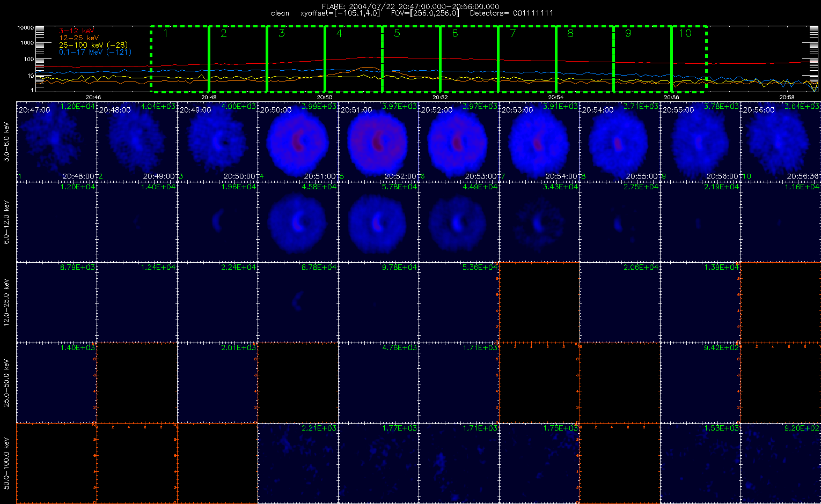Viewport: 821px width, 504px height.
Task: Click the 1.40E+03 value in 25.0-50.0 keV row
Action: (x=78, y=347)
